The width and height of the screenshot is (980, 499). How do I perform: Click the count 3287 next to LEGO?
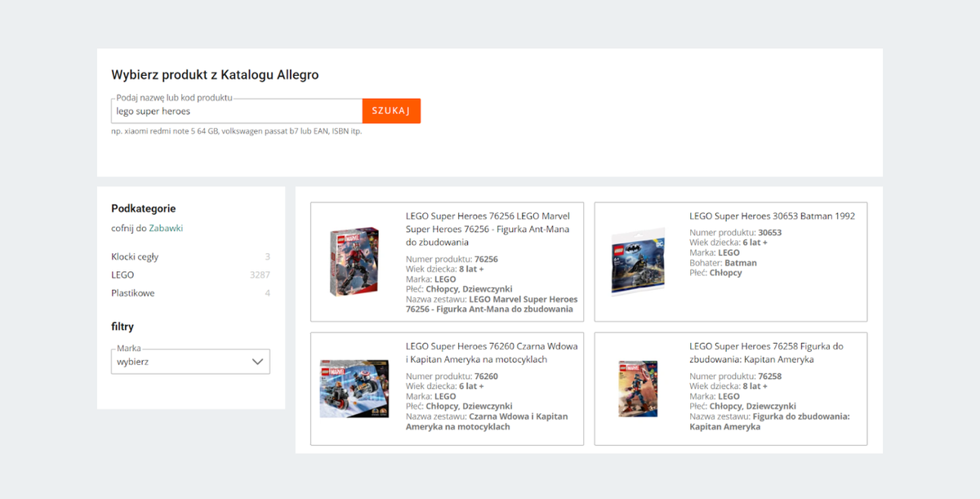pyautogui.click(x=260, y=274)
